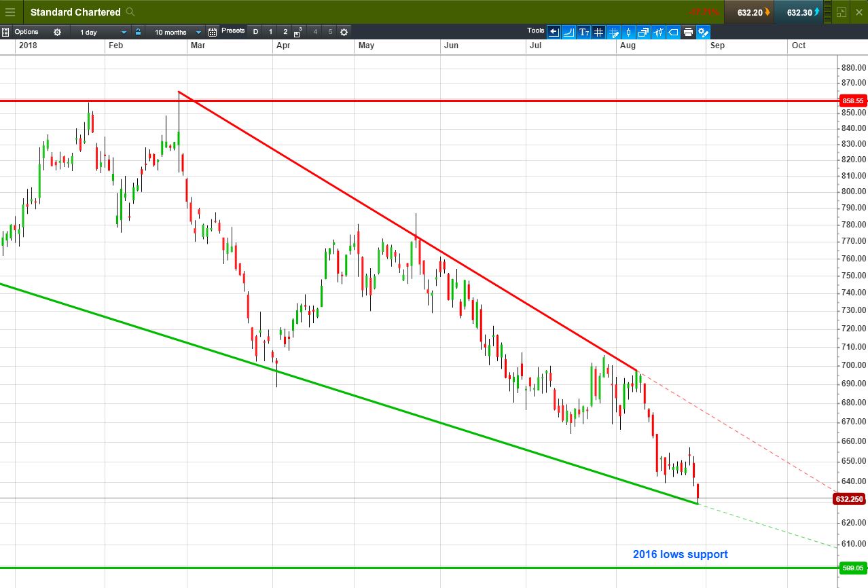Pop out chart with the detach window icon
This screenshot has height=588, width=868.
coord(842,12)
